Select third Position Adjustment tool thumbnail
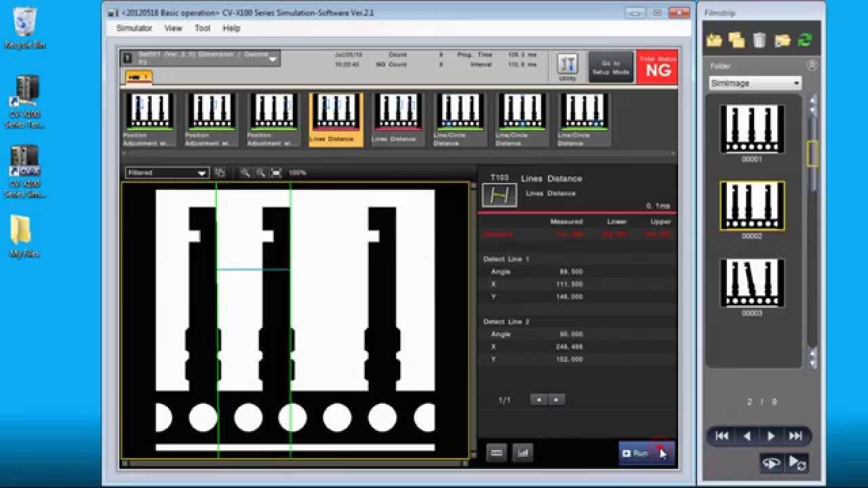Screen dimensions: 868x488 (x=274, y=120)
